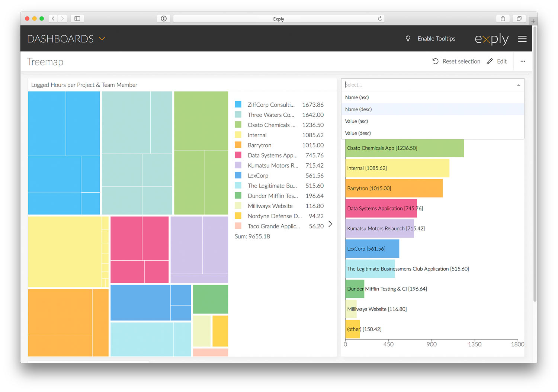The width and height of the screenshot is (558, 392).
Task: Click the pale pink Taco Grande treemap tile
Action: (x=211, y=352)
